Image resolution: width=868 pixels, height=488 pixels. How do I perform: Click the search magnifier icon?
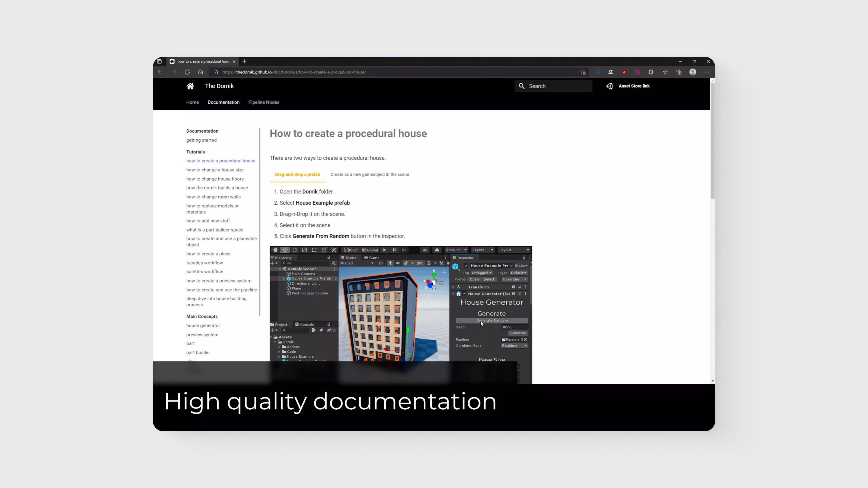[522, 86]
